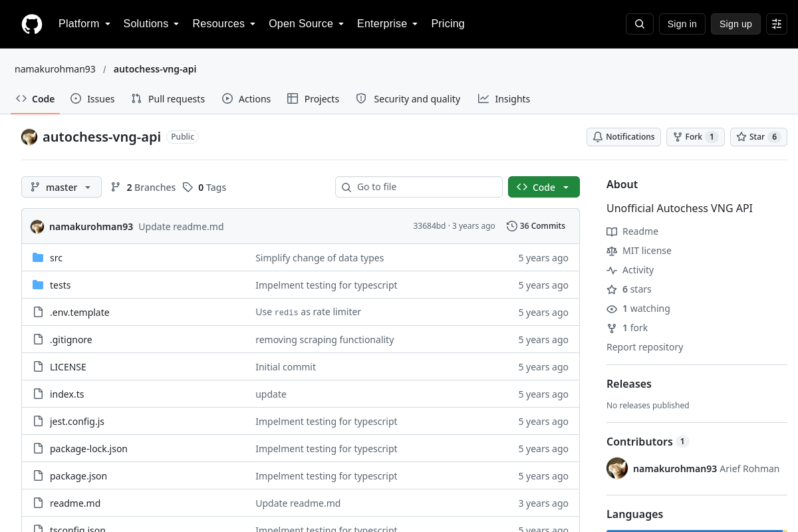Click the appearance settings sliders icon

click(777, 24)
